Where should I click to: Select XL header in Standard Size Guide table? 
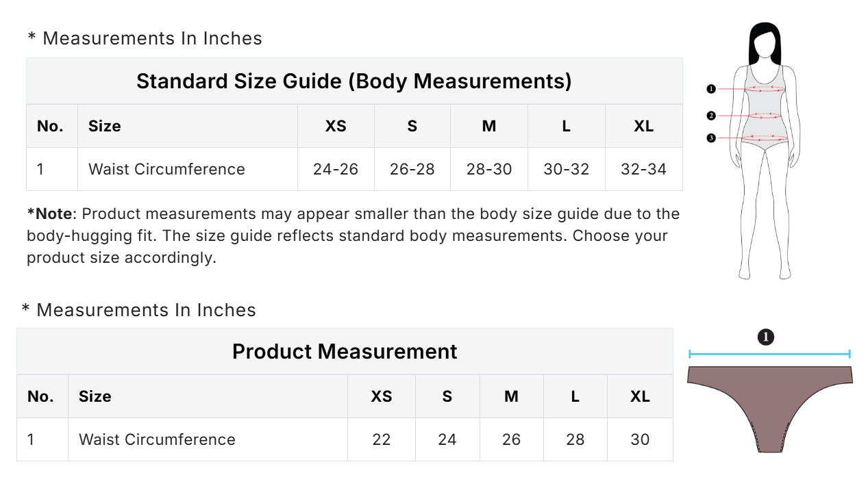coord(643,126)
